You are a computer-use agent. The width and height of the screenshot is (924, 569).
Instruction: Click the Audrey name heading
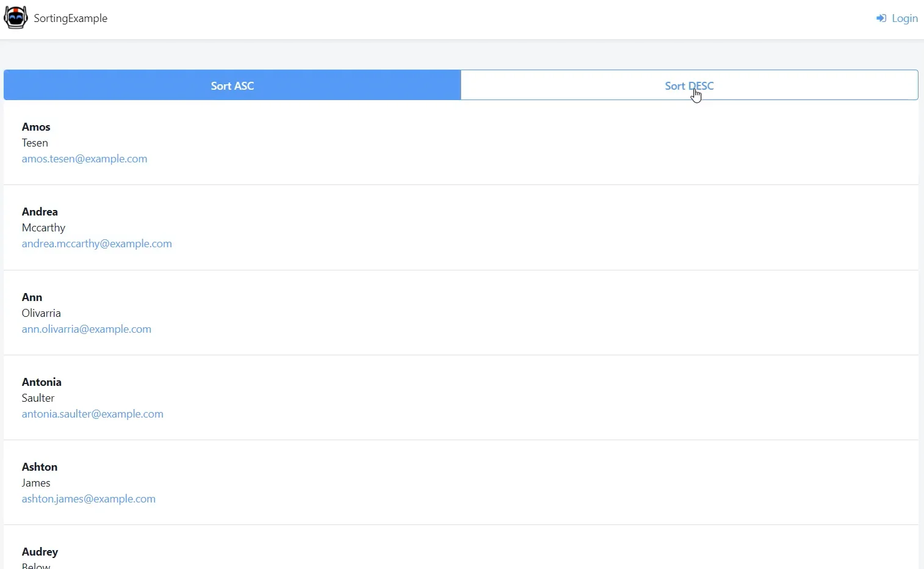tap(40, 552)
